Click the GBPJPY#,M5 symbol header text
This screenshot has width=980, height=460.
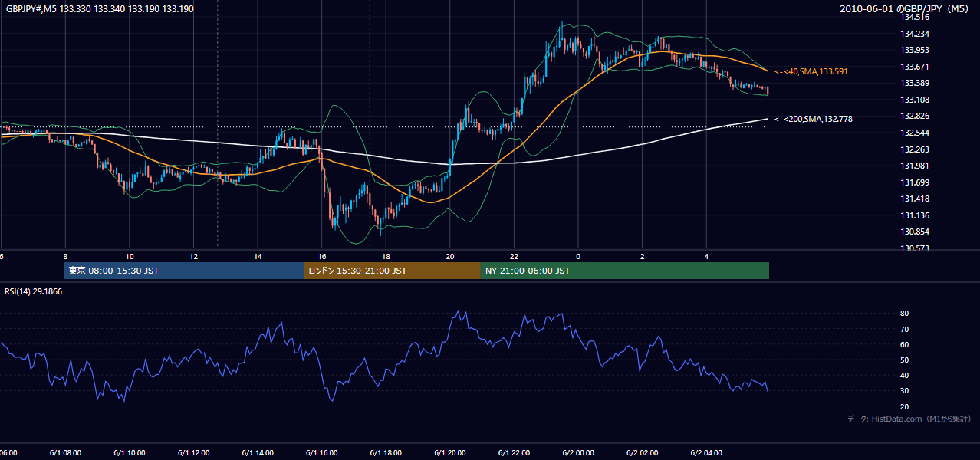tap(100, 8)
